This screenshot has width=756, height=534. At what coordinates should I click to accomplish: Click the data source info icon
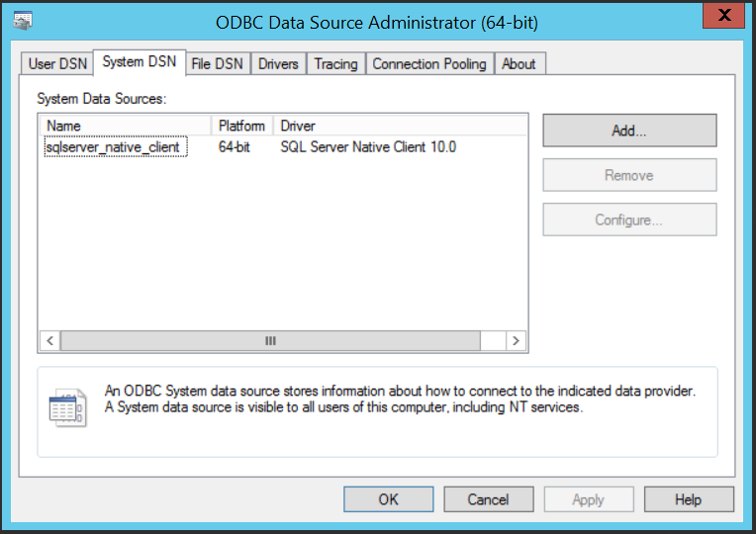click(67, 407)
